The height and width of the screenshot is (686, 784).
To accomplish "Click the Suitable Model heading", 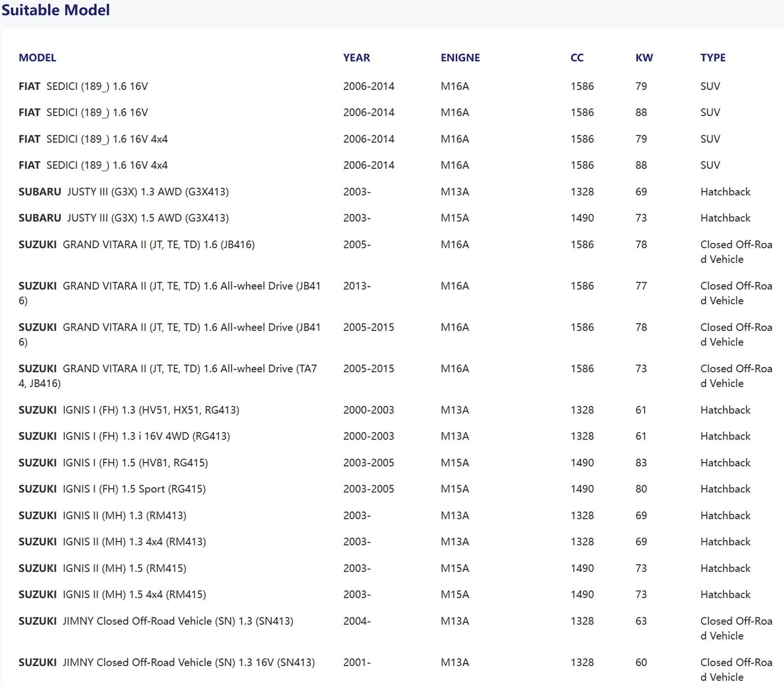I will click(x=55, y=10).
